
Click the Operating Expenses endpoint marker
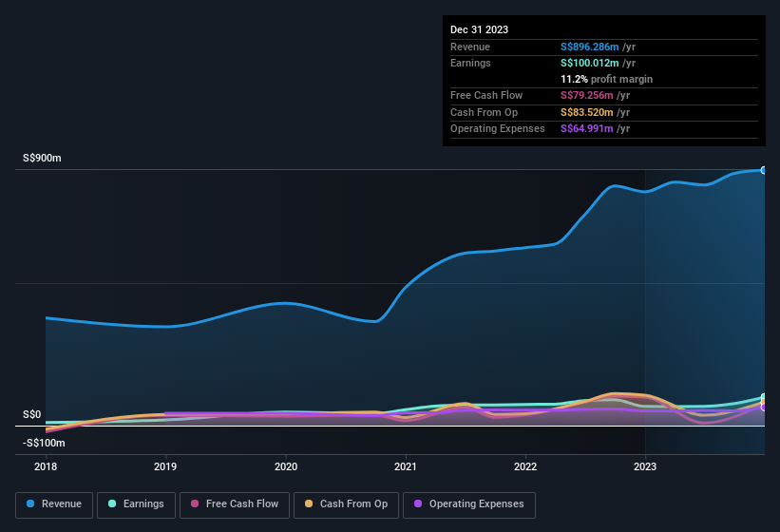(764, 408)
